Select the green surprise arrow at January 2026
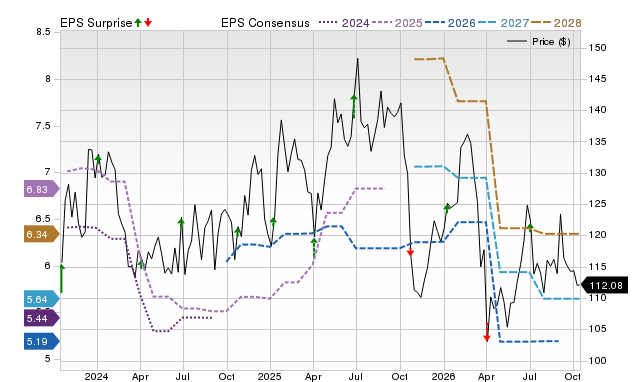Viewport: 640px width, 382px height. pos(447,208)
